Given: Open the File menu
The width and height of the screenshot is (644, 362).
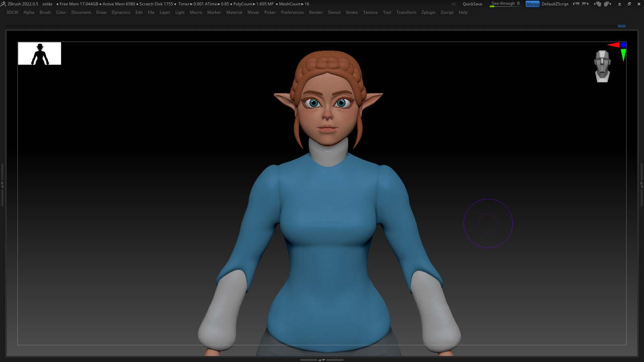Looking at the screenshot, I should pyautogui.click(x=151, y=12).
